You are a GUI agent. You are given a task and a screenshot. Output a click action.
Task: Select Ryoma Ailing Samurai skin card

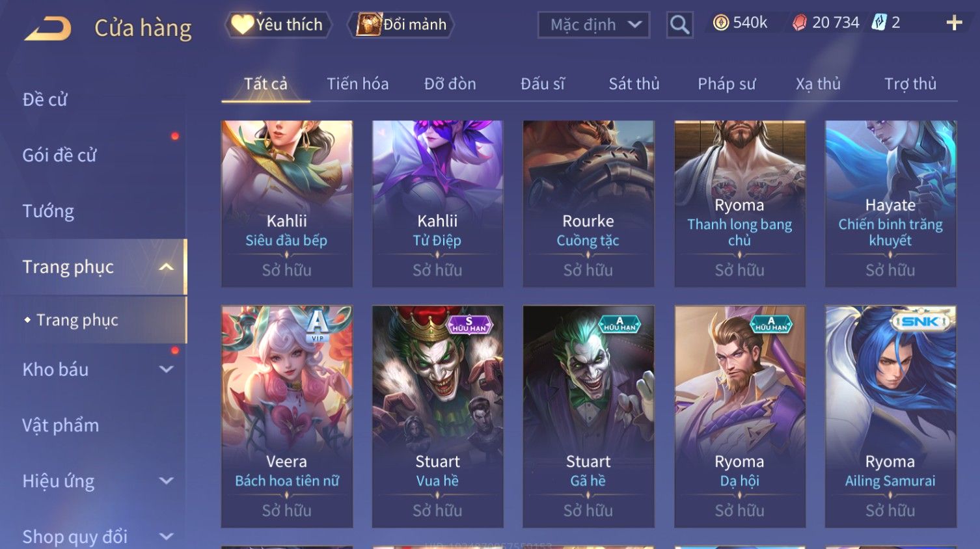tap(890, 416)
